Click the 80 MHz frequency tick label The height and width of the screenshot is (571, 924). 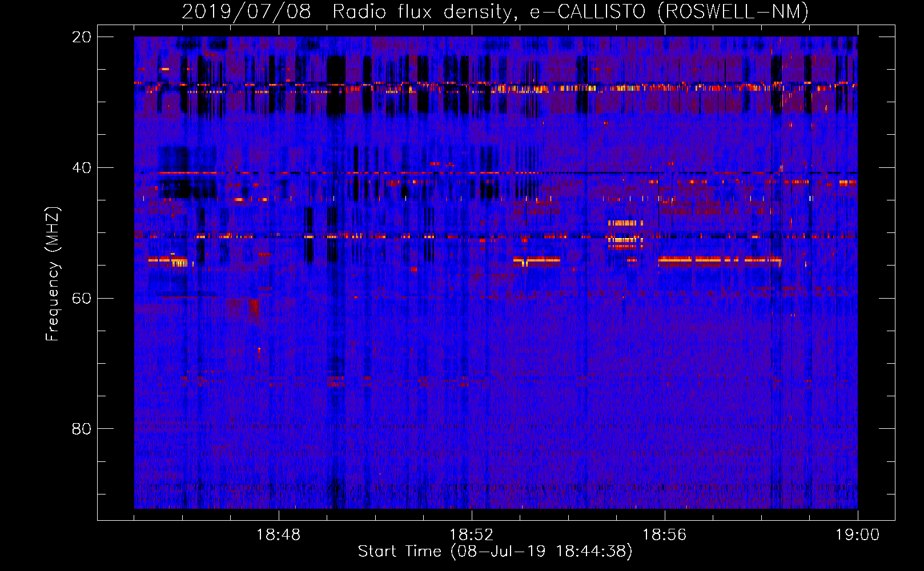81,429
